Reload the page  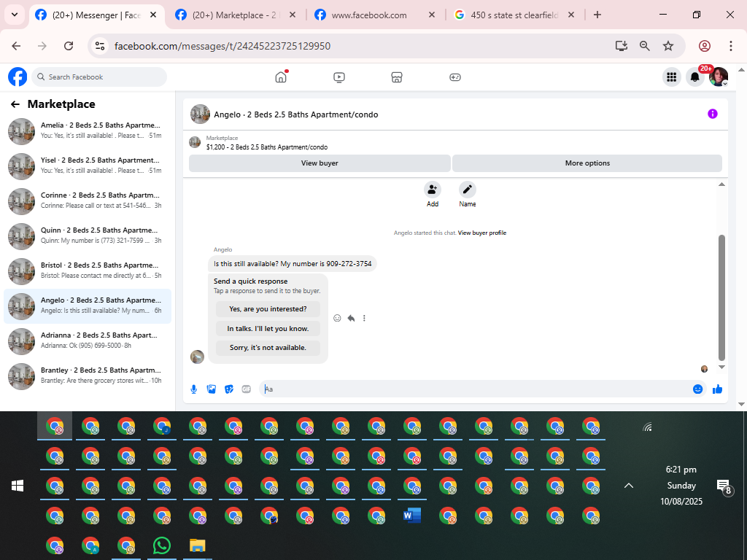pyautogui.click(x=69, y=46)
